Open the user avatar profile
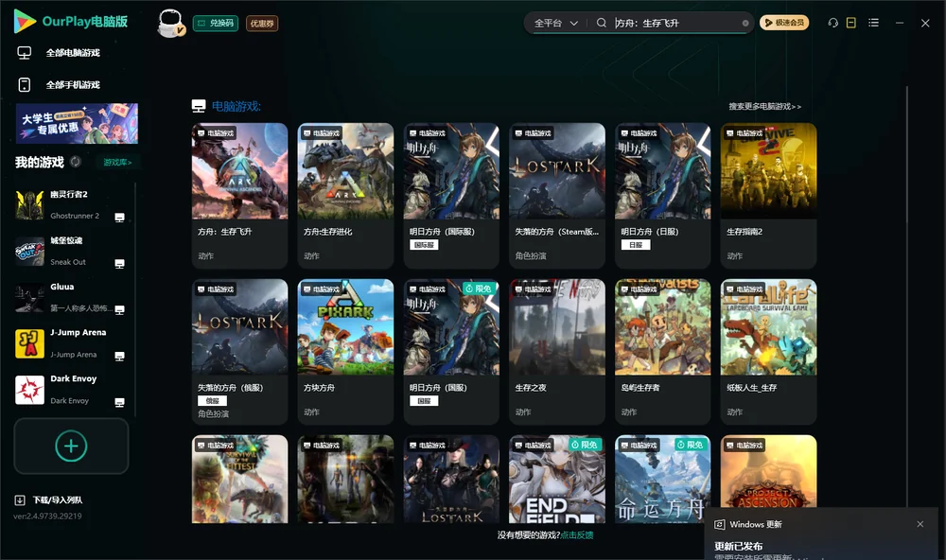The height and width of the screenshot is (560, 946). pyautogui.click(x=170, y=24)
